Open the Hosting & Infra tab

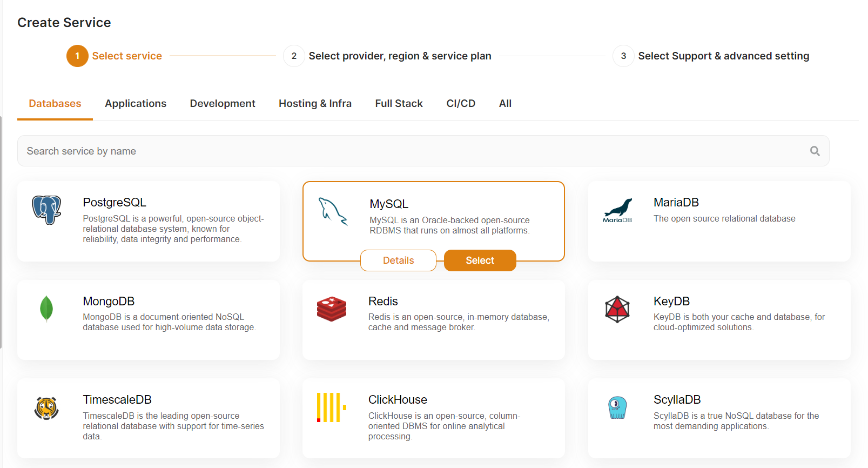315,104
